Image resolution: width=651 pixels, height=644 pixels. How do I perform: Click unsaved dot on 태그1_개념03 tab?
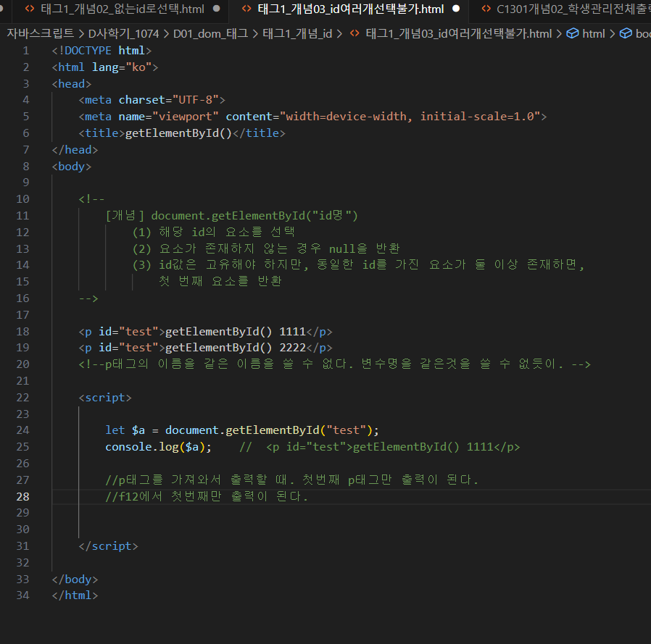click(x=456, y=9)
